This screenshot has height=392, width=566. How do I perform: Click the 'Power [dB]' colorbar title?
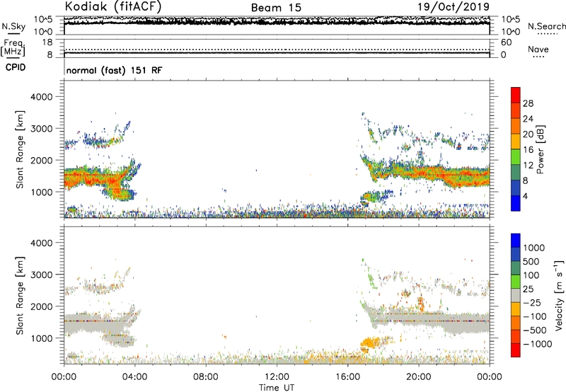(541, 149)
